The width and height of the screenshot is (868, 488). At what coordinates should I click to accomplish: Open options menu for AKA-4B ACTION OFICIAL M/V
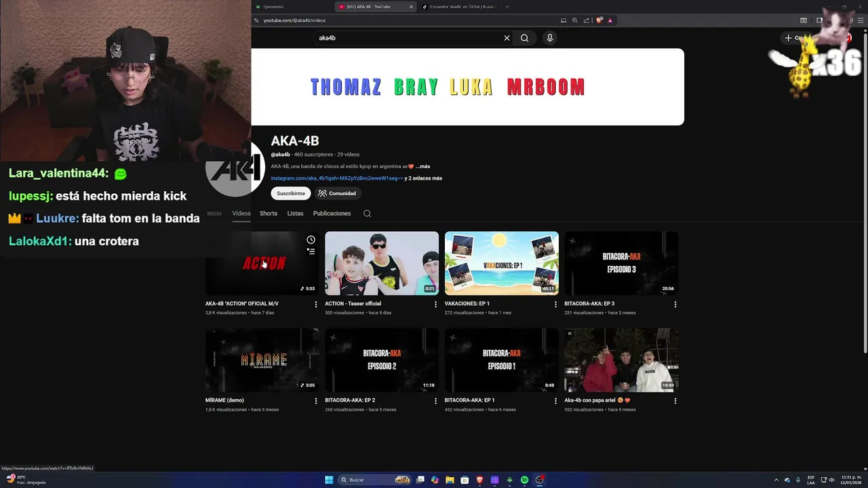point(316,304)
